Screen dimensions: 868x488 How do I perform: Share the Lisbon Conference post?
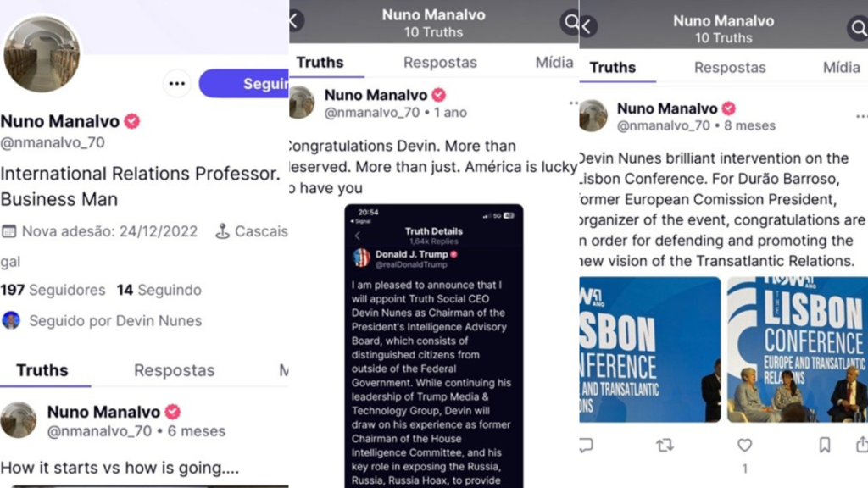862,444
